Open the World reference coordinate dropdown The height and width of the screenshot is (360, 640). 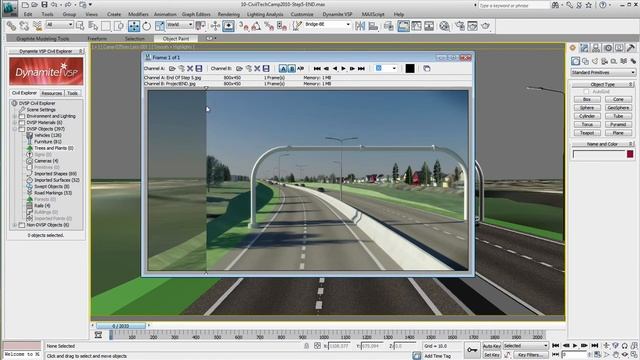(x=180, y=25)
